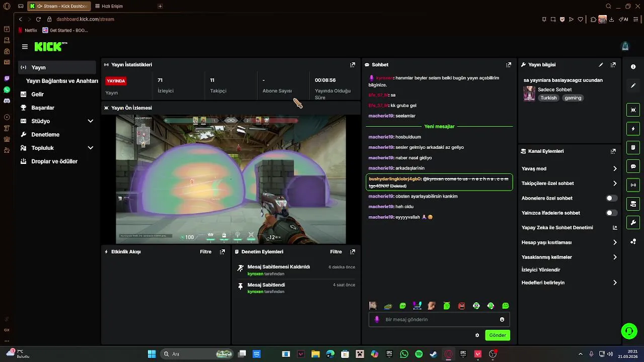644x362 pixels.
Task: Click the three-dots icon in right toolbar
Action: (633, 242)
